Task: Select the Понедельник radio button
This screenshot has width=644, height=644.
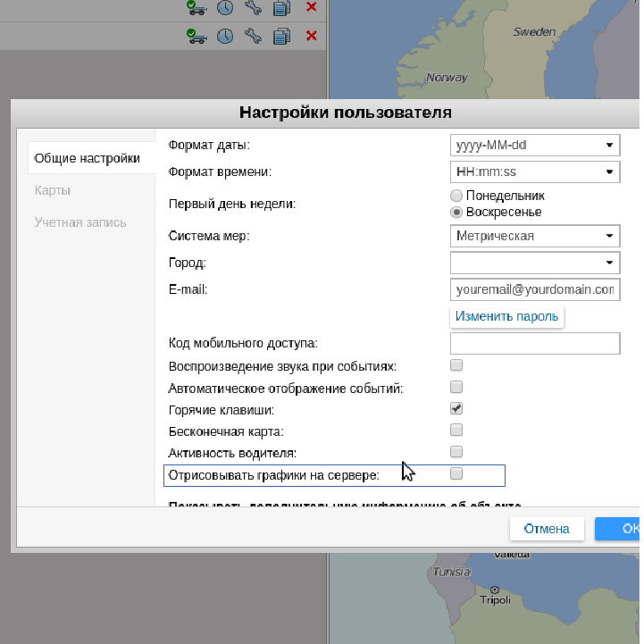Action: click(456, 196)
